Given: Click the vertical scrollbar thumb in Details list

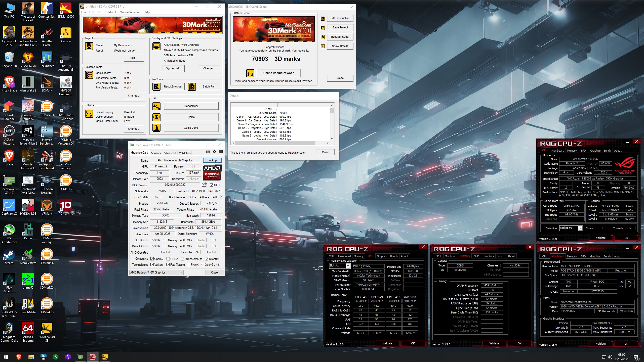Looking at the screenshot, I should click(332, 110).
